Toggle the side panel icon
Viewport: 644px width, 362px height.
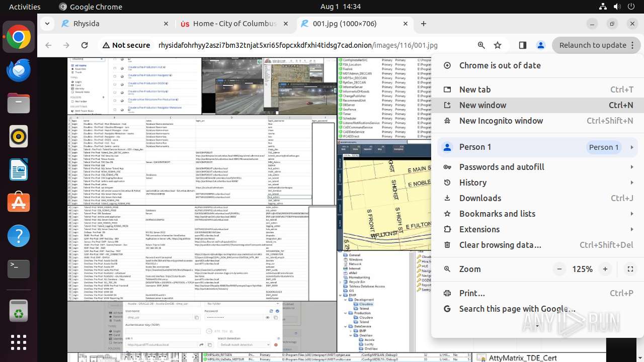click(523, 45)
